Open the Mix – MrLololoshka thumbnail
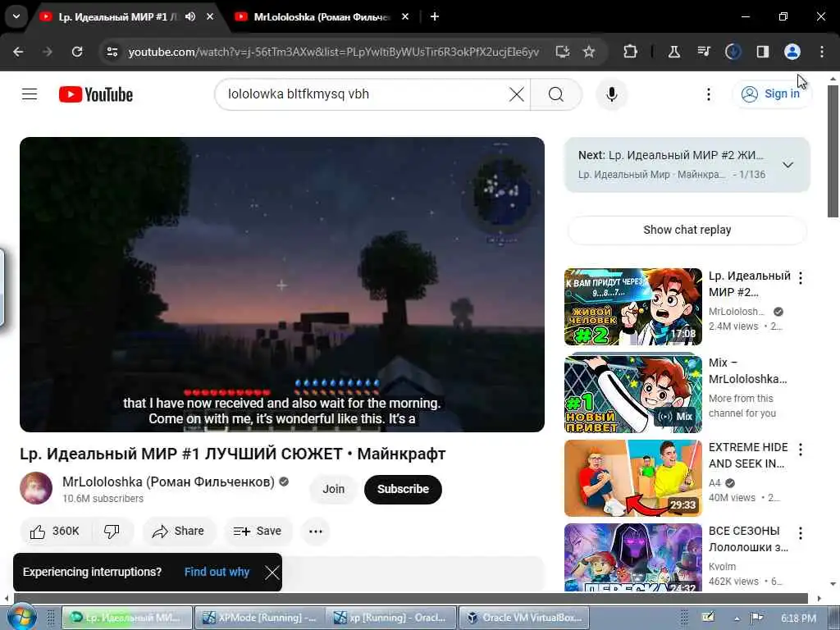Screen dimensions: 840x630 pyautogui.click(x=632, y=394)
